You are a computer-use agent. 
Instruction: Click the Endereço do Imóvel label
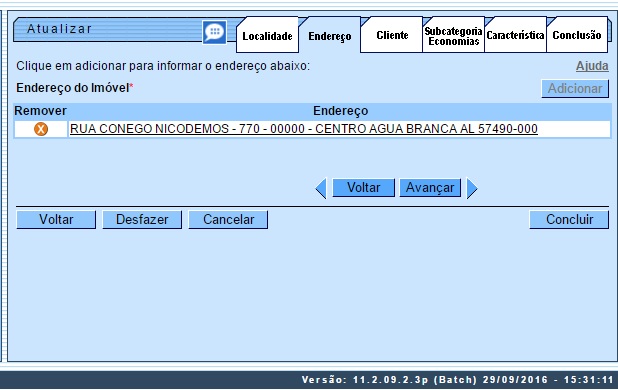point(73,87)
